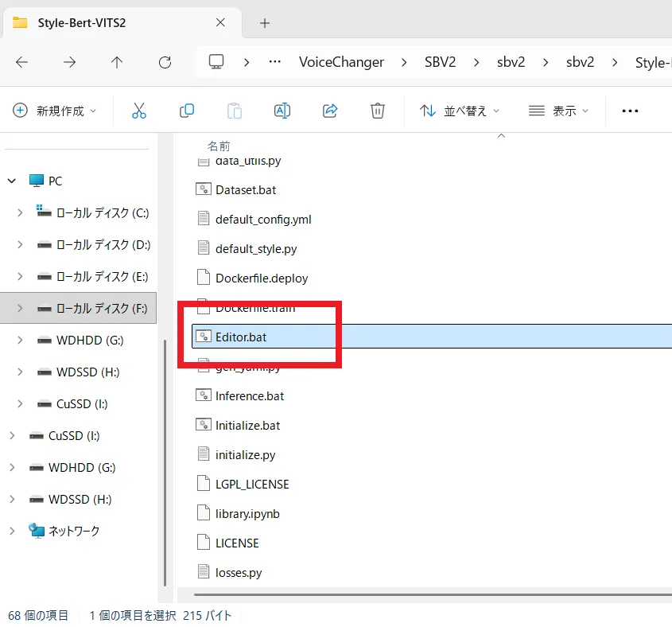Click the back navigation arrow
The image size is (672, 627).
coord(22,62)
